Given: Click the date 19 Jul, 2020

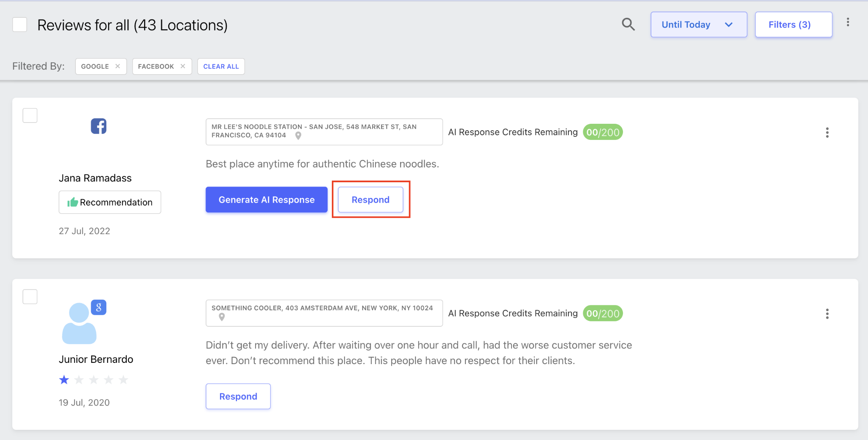Looking at the screenshot, I should pyautogui.click(x=84, y=403).
